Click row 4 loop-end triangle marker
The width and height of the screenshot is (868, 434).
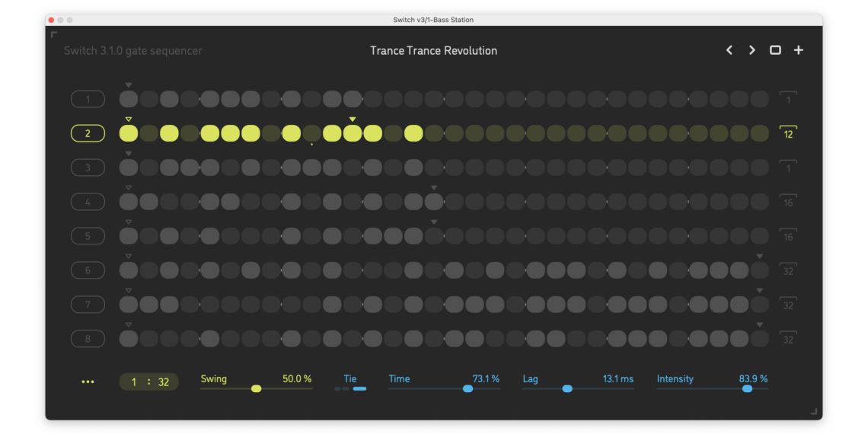[434, 188]
